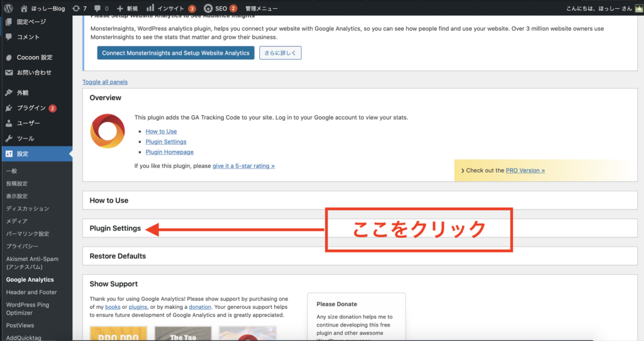Expand the Plugin Settings panel
Image resolution: width=644 pixels, height=341 pixels.
pyautogui.click(x=360, y=228)
